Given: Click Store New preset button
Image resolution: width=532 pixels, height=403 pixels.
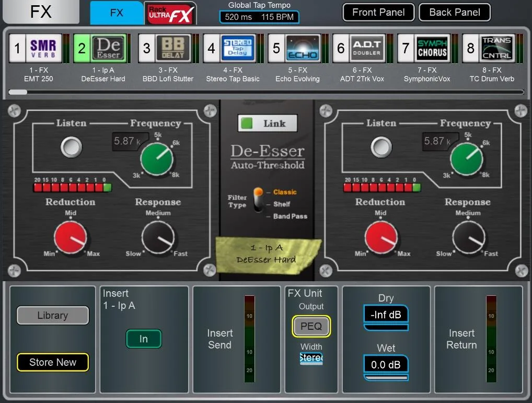Looking at the screenshot, I should point(53,362).
